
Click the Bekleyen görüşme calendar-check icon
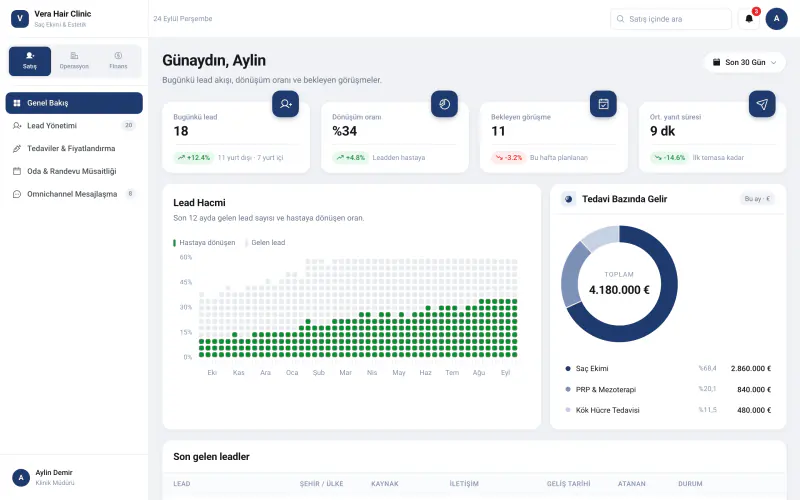604,104
